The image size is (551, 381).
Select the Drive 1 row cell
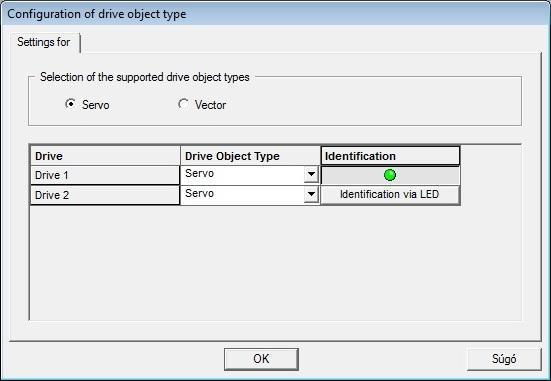click(x=105, y=175)
